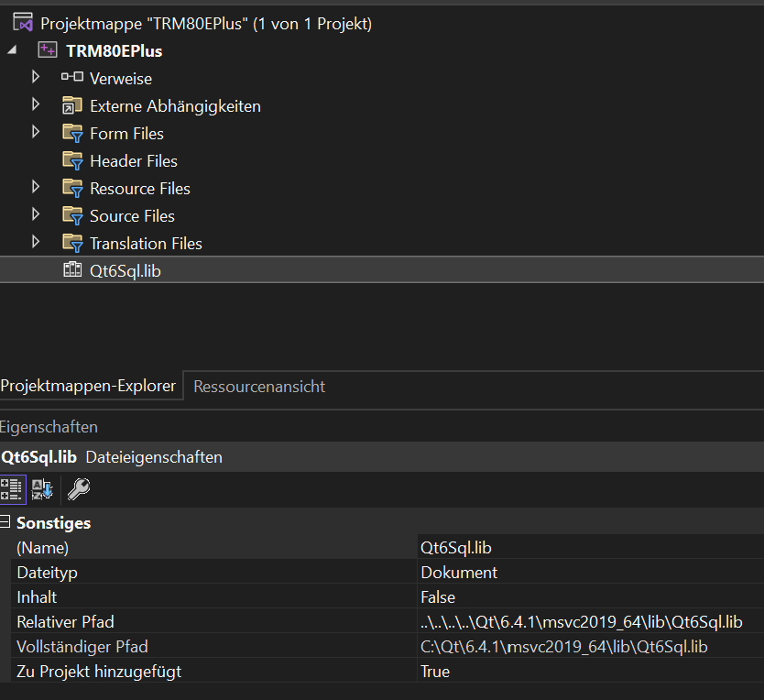764x700 pixels.
Task: Click the Translation Files filter icon
Action: pyautogui.click(x=71, y=243)
